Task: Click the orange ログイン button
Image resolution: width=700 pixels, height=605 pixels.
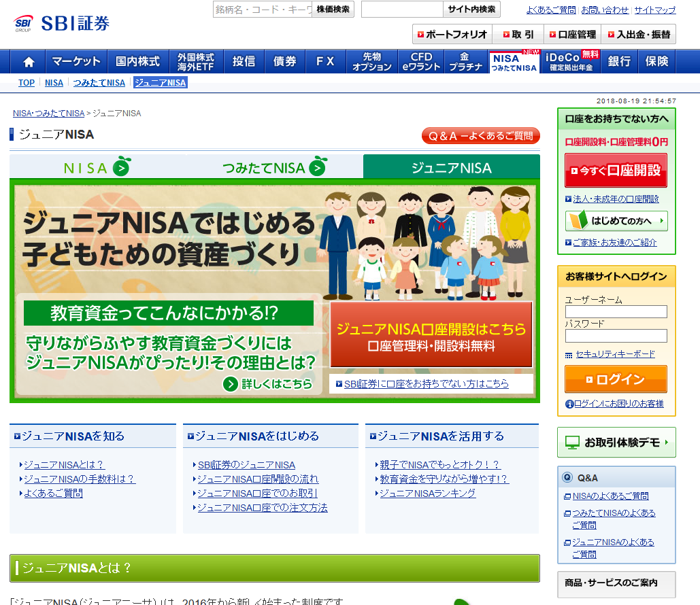Action: [x=616, y=379]
